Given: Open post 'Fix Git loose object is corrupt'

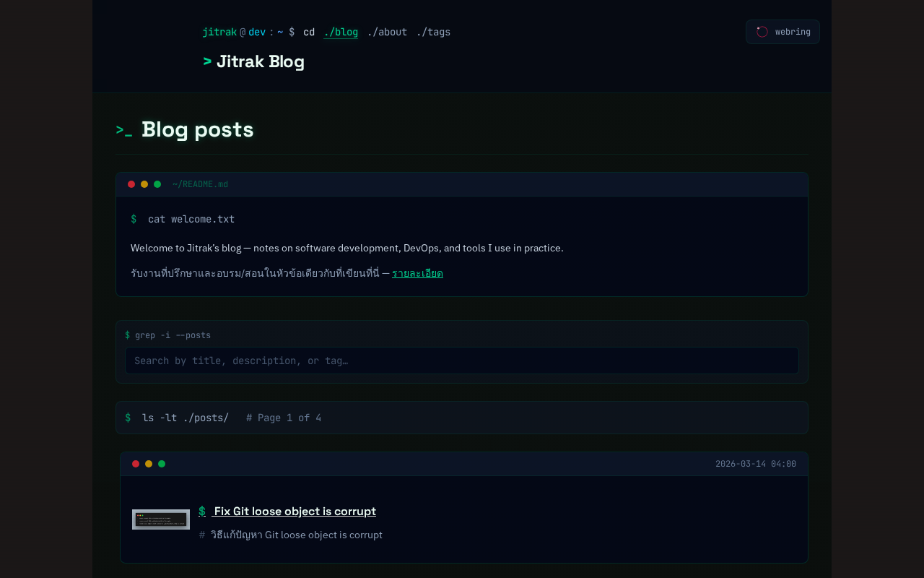Looking at the screenshot, I should point(295,511).
